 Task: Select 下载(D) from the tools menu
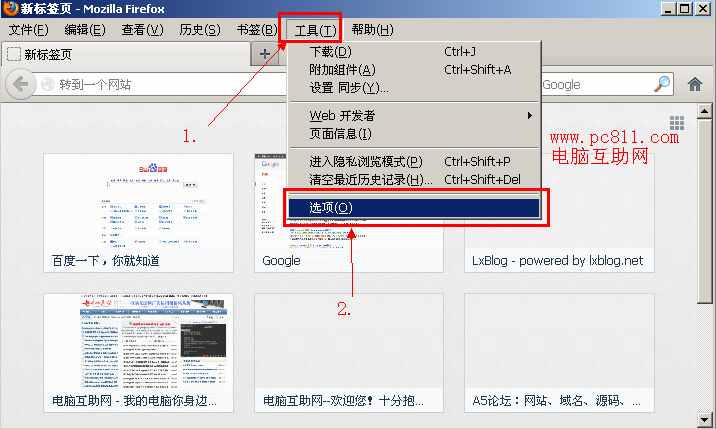[x=414, y=52]
